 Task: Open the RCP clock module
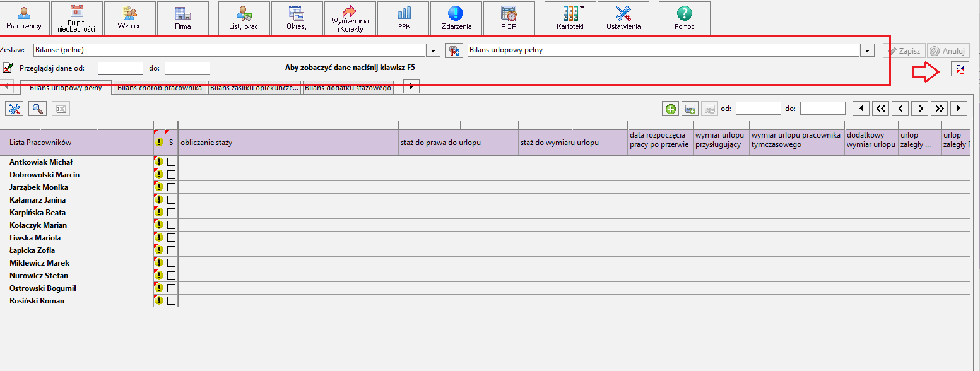click(x=509, y=18)
